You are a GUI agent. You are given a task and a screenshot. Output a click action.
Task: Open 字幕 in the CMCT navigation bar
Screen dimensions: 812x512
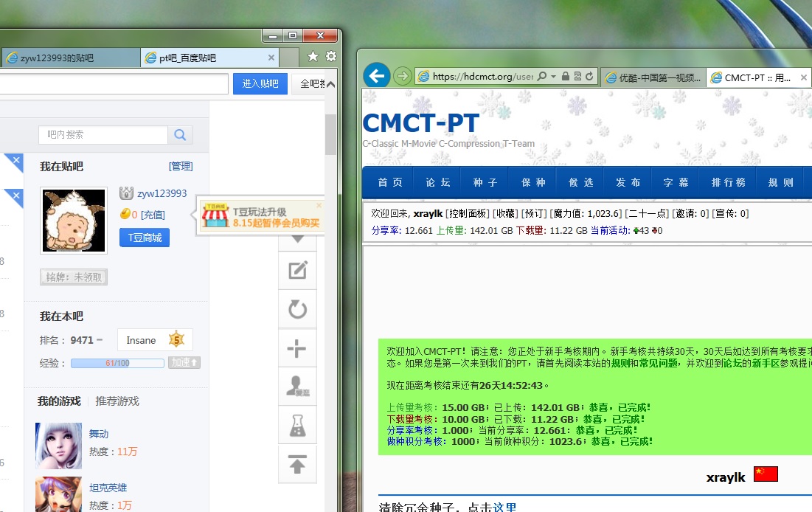(x=676, y=182)
